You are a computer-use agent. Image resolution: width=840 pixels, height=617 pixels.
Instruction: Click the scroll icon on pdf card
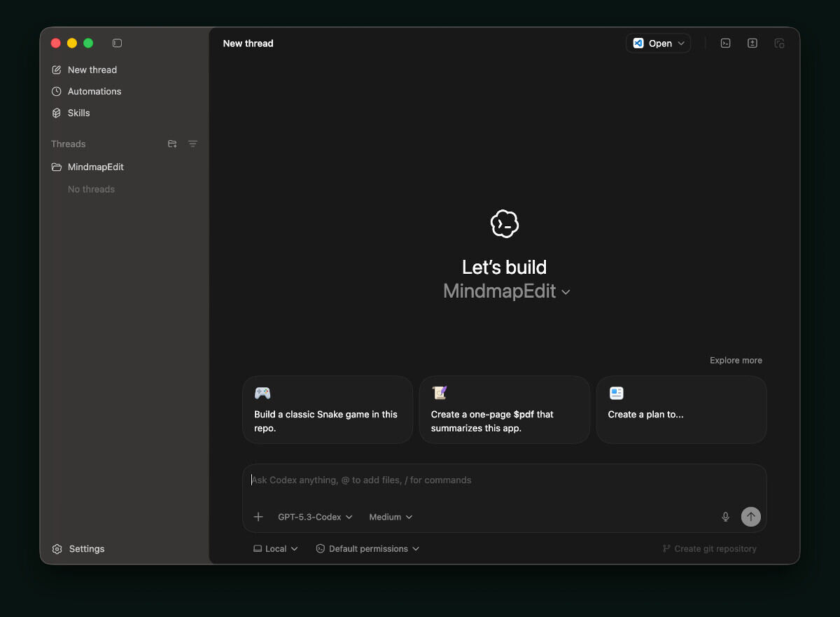click(440, 393)
